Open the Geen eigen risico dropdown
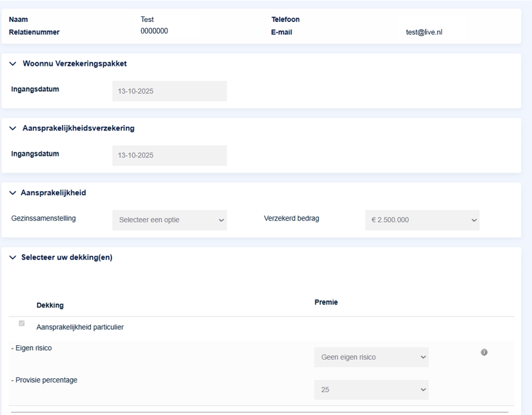Screen dimensions: 532x415 coord(371,358)
